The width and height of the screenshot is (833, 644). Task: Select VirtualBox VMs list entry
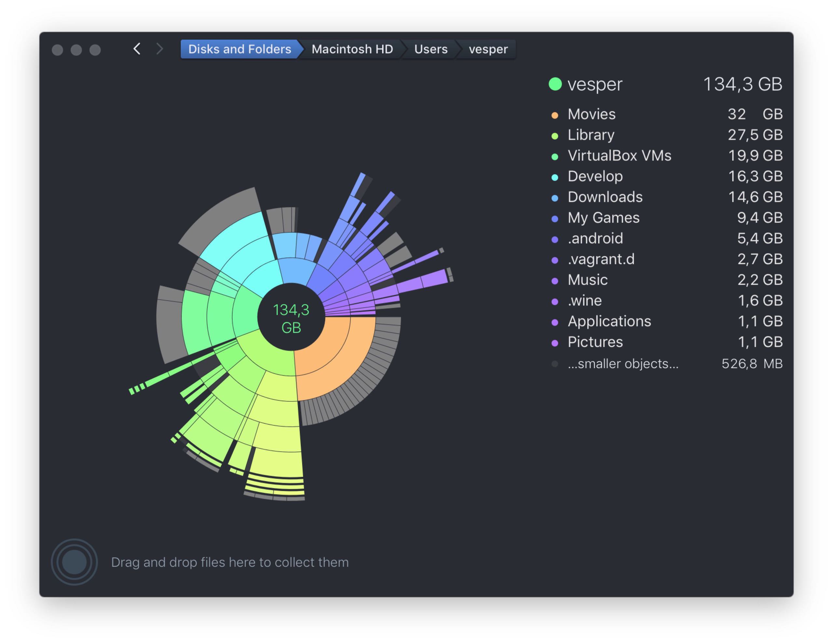[x=619, y=156]
